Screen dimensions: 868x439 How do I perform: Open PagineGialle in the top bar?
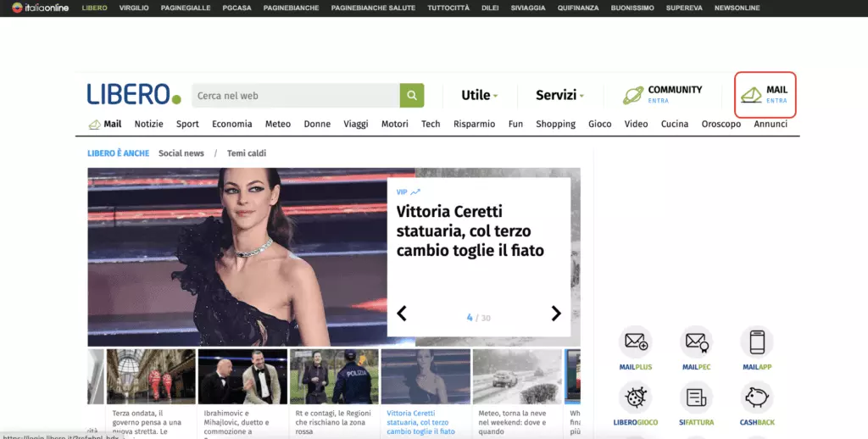186,8
